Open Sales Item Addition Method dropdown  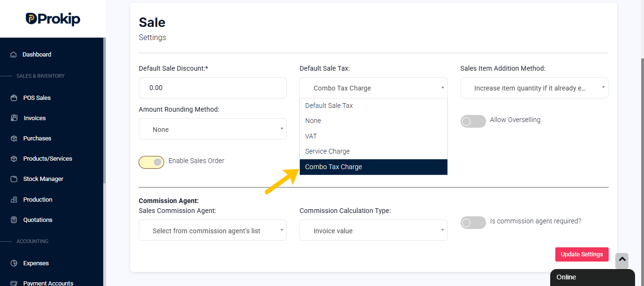coord(534,88)
